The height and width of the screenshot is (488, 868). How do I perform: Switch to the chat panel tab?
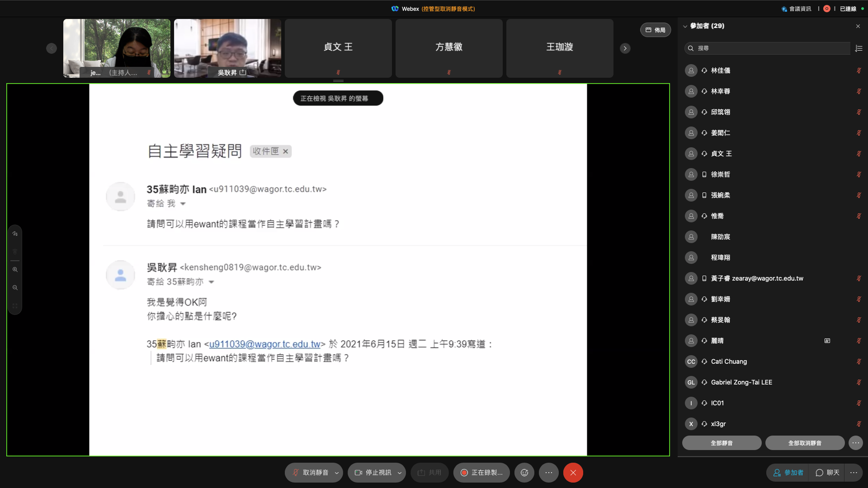coord(827,473)
